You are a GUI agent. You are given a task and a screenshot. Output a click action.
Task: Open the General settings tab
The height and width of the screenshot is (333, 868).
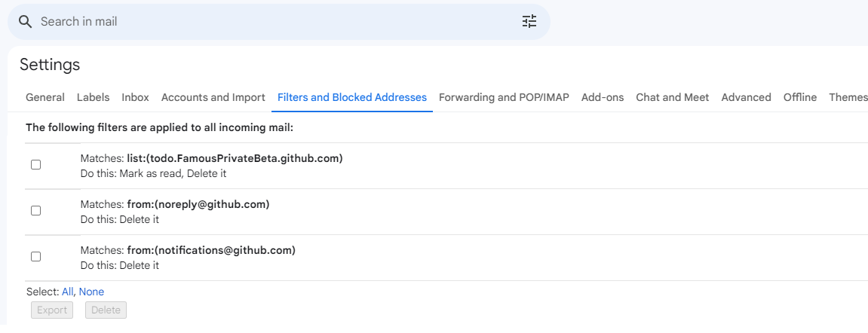click(x=44, y=97)
